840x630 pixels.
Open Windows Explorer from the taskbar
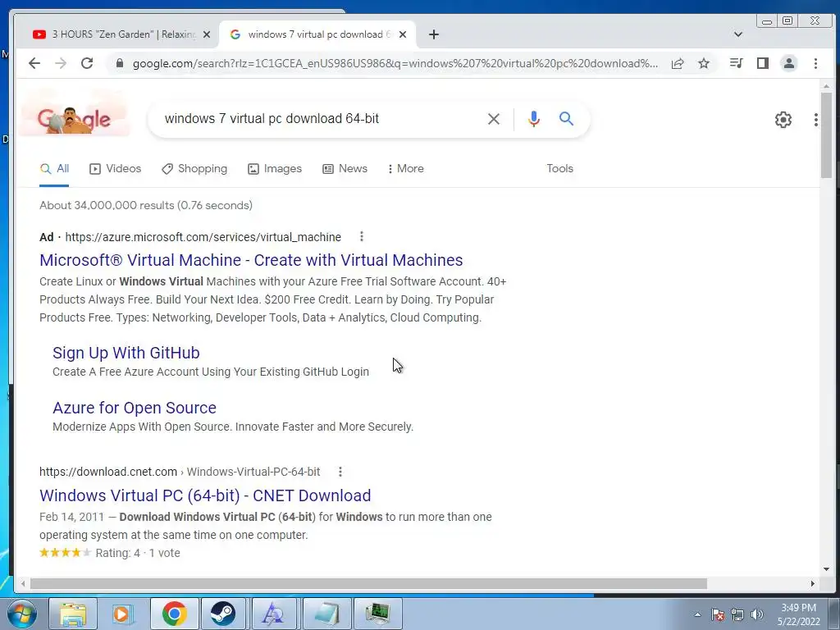pyautogui.click(x=73, y=614)
